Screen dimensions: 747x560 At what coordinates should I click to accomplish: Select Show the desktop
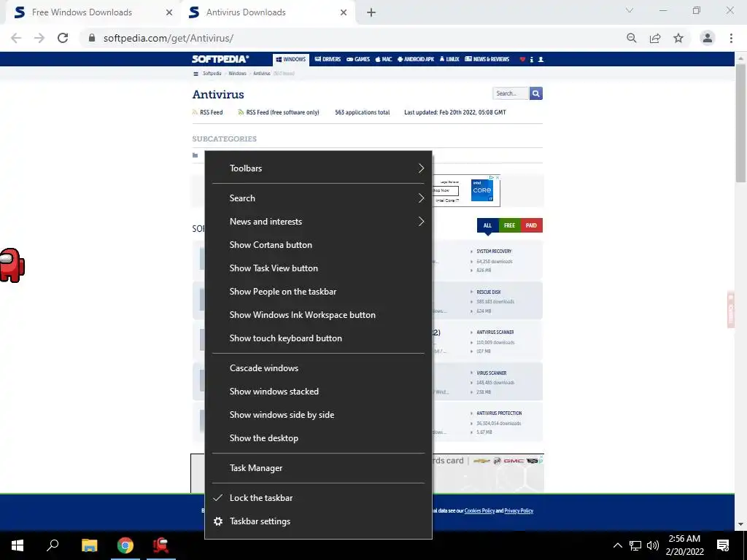pyautogui.click(x=318, y=438)
